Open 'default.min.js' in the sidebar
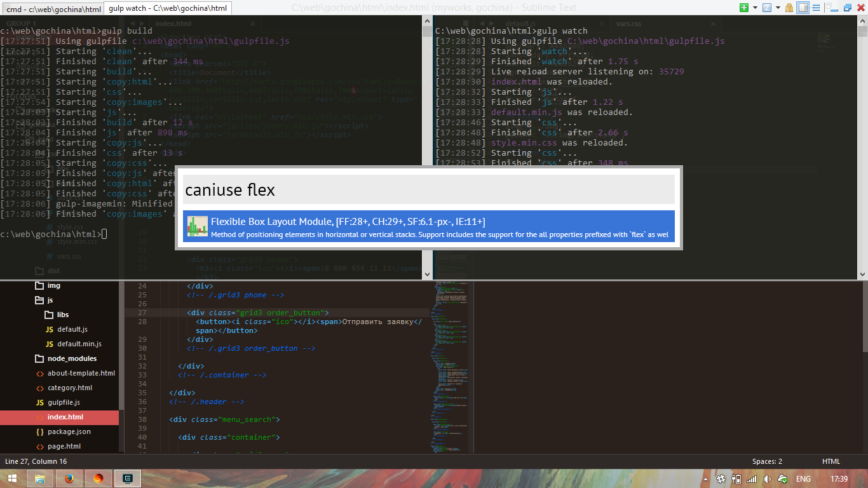Image resolution: width=868 pixels, height=488 pixels. tap(79, 344)
